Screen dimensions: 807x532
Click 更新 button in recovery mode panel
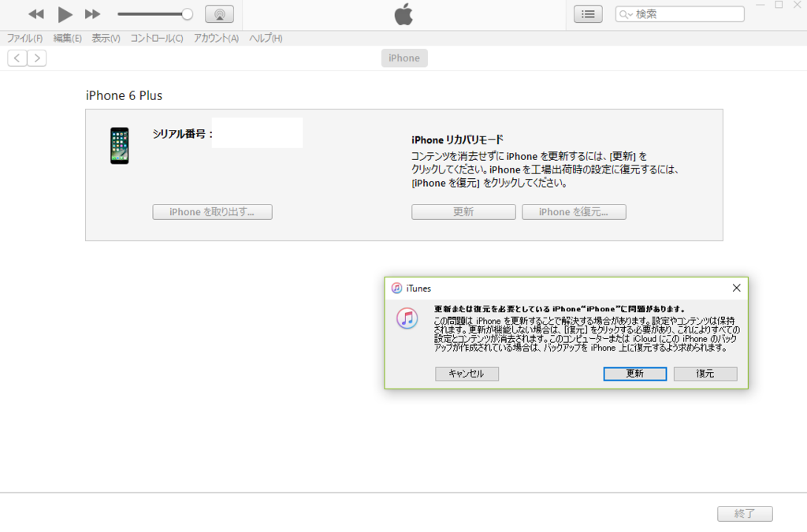(x=463, y=212)
